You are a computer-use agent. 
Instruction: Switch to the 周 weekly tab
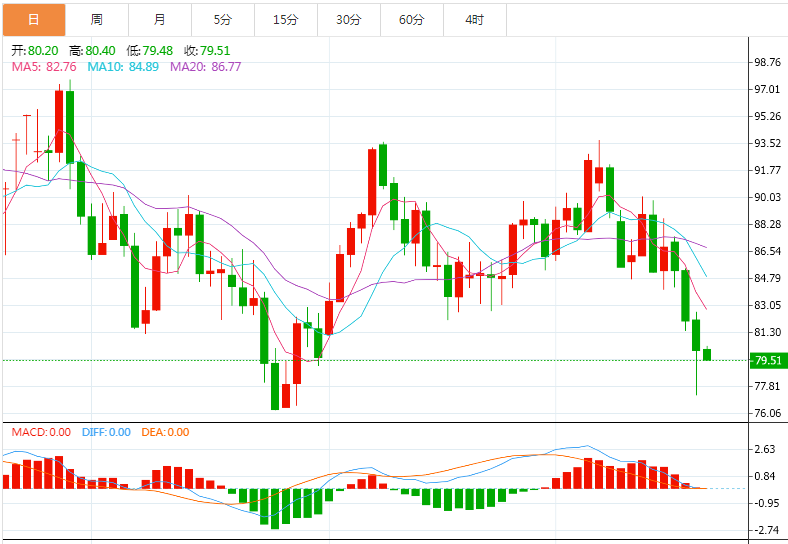pyautogui.click(x=97, y=20)
